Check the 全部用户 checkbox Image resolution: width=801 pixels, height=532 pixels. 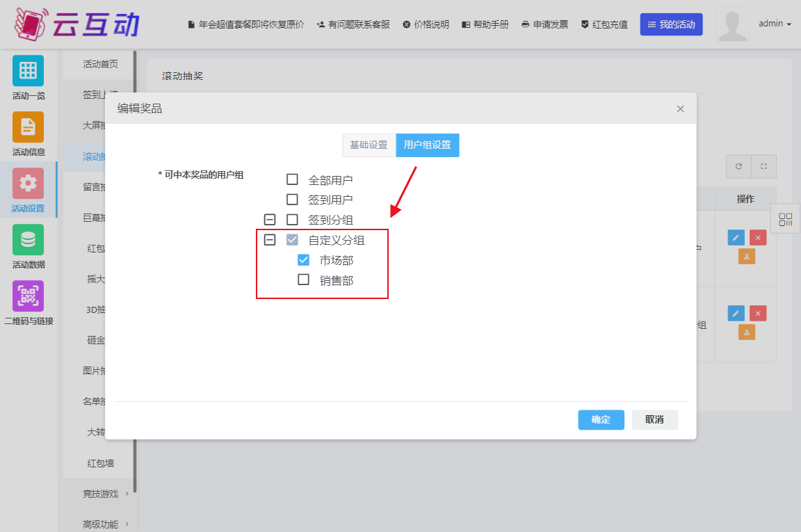coord(292,179)
